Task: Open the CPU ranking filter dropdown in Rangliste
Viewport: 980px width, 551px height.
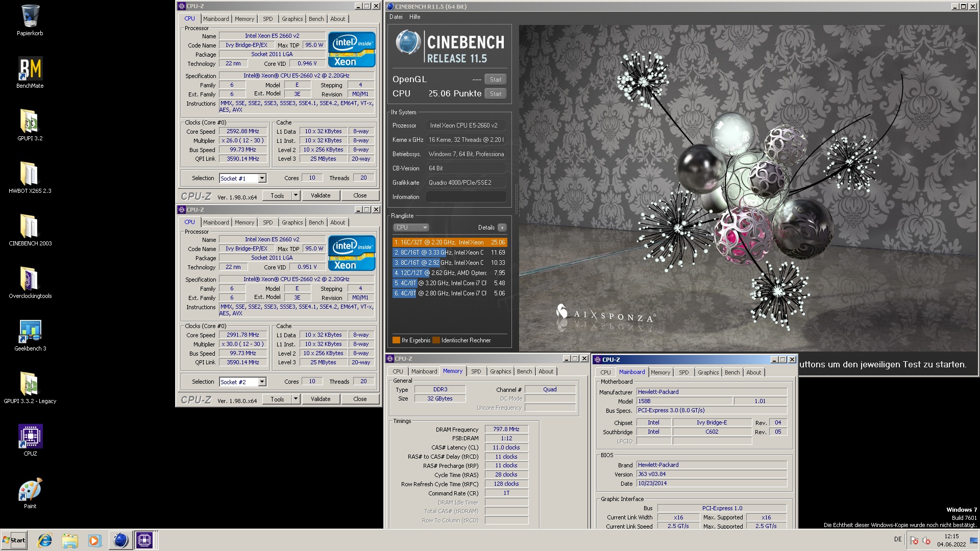Action: point(411,228)
